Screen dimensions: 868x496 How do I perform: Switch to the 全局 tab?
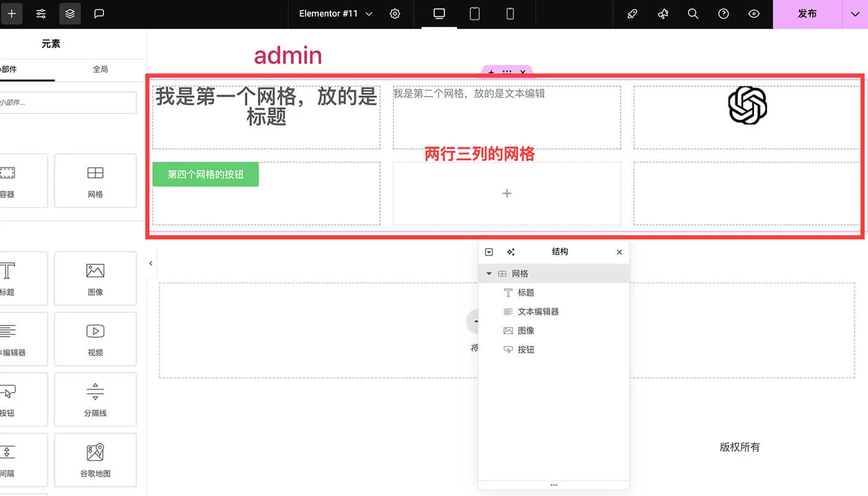[101, 70]
